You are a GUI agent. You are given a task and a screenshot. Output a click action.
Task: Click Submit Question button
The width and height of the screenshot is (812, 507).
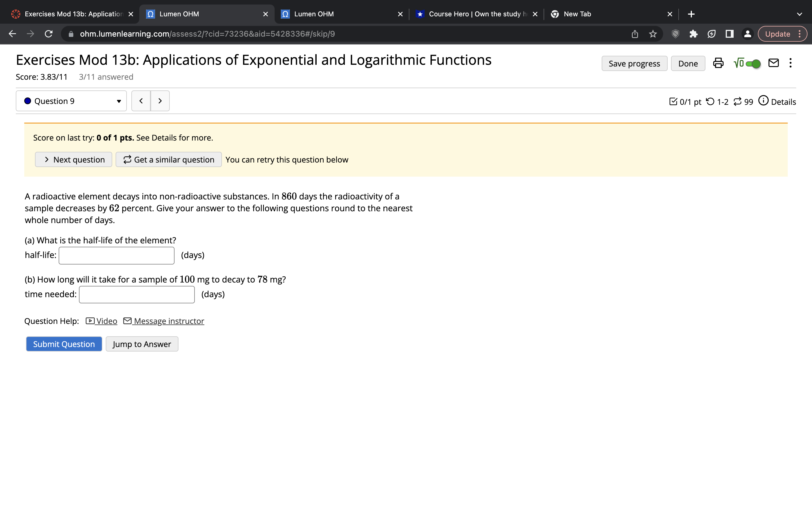(64, 344)
